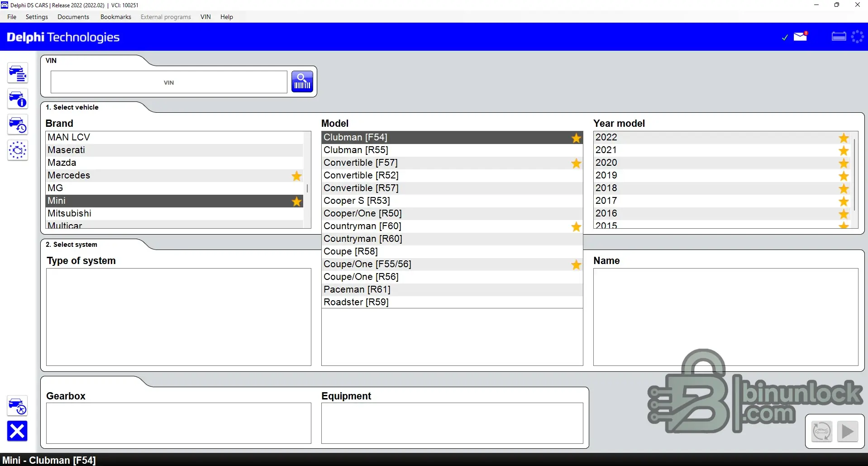Open the vehicle list sidebar icon

pyautogui.click(x=18, y=73)
